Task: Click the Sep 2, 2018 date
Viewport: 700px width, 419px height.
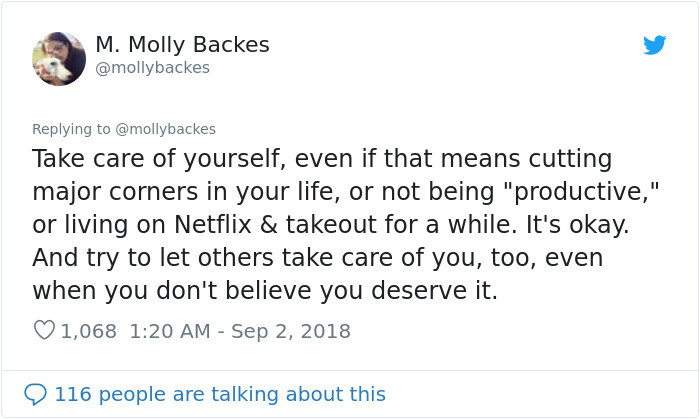Action: pyautogui.click(x=290, y=330)
